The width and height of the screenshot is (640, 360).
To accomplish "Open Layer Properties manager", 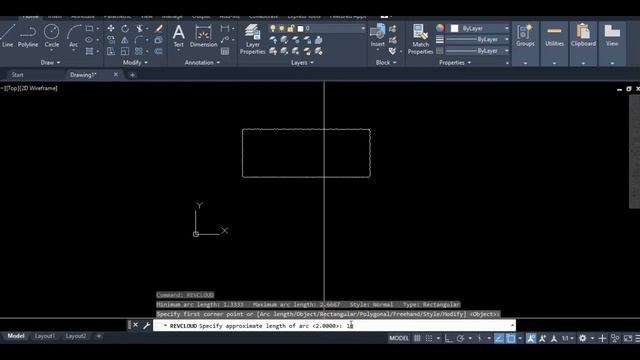I will (x=253, y=39).
